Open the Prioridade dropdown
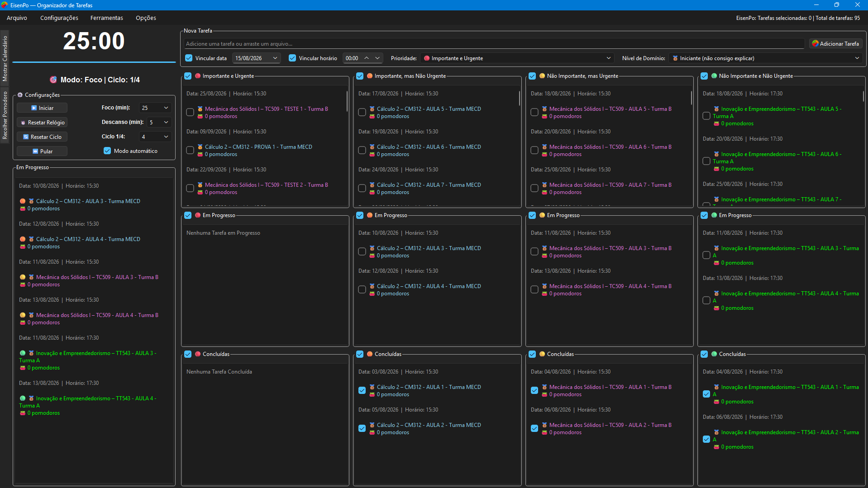This screenshot has width=868, height=488. [517, 58]
